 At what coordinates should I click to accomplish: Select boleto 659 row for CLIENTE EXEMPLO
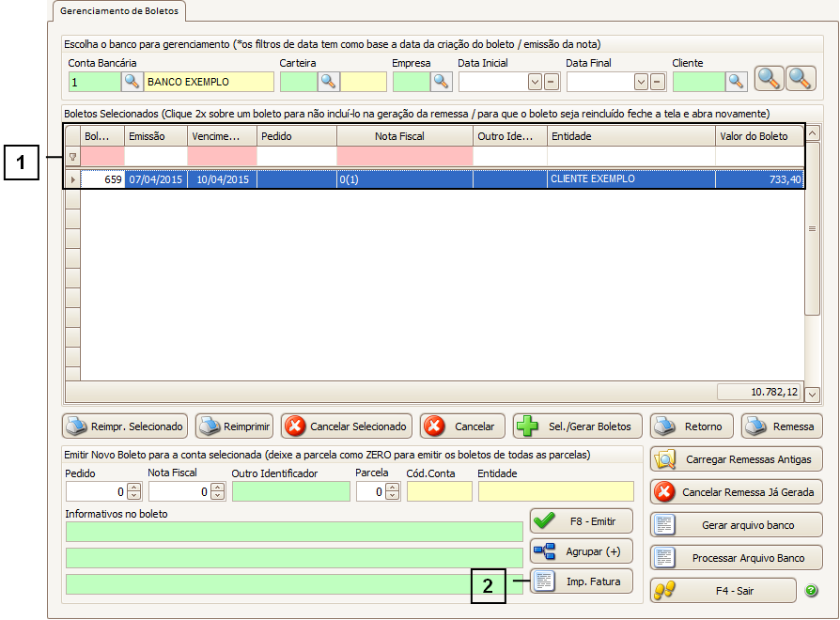tap(432, 178)
